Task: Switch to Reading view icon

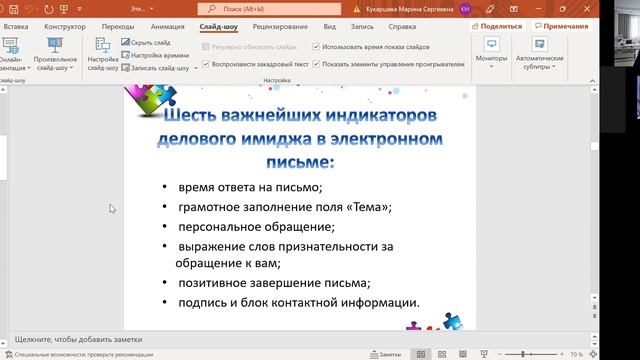Action: [x=463, y=354]
